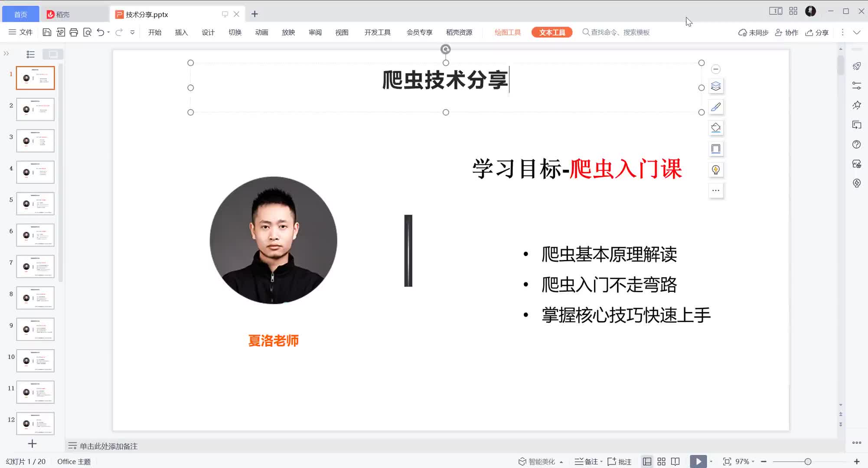Click the user avatar icon at top right
The height and width of the screenshot is (468, 868).
(x=810, y=11)
